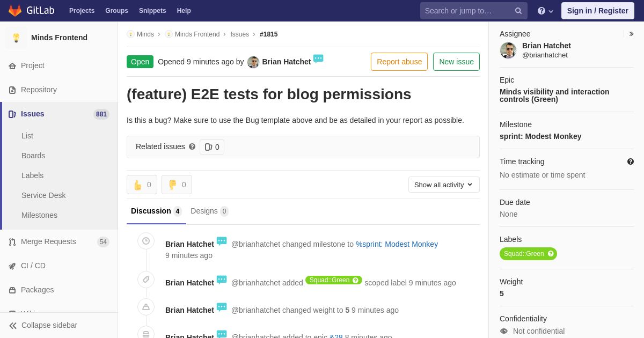Click the Report abuse button
The image size is (644, 338).
click(399, 62)
